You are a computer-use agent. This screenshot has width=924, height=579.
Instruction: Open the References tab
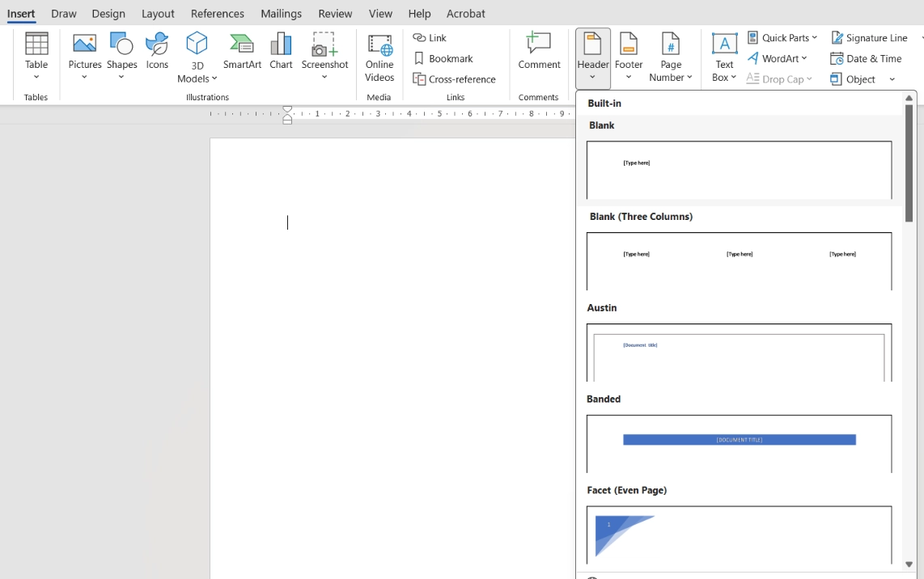[x=218, y=14]
